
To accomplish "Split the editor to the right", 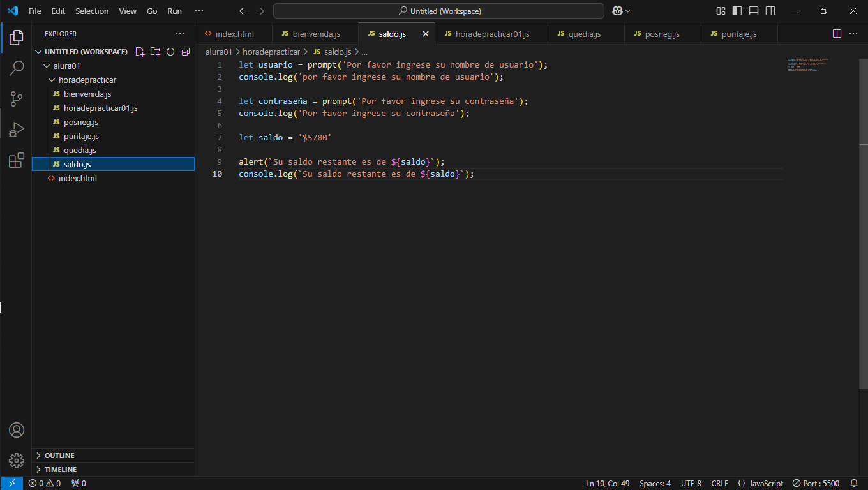I will (837, 34).
